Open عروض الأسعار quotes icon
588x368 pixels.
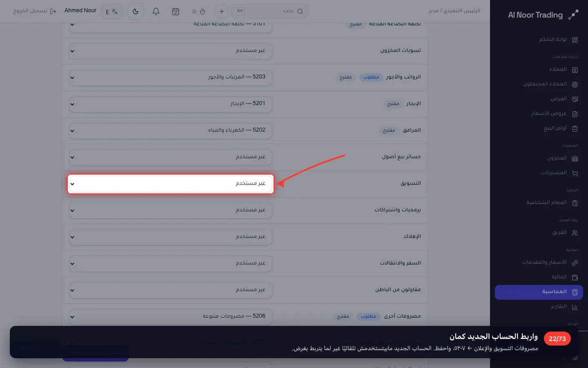pyautogui.click(x=575, y=114)
